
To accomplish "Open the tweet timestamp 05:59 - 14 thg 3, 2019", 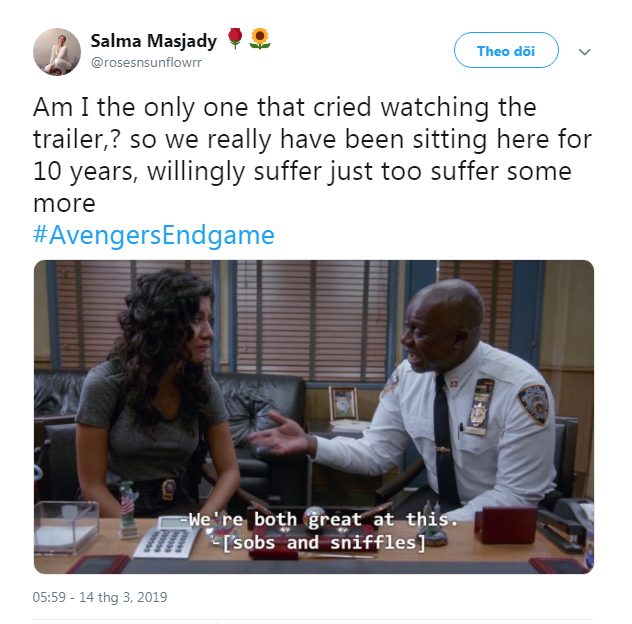I will click(100, 597).
